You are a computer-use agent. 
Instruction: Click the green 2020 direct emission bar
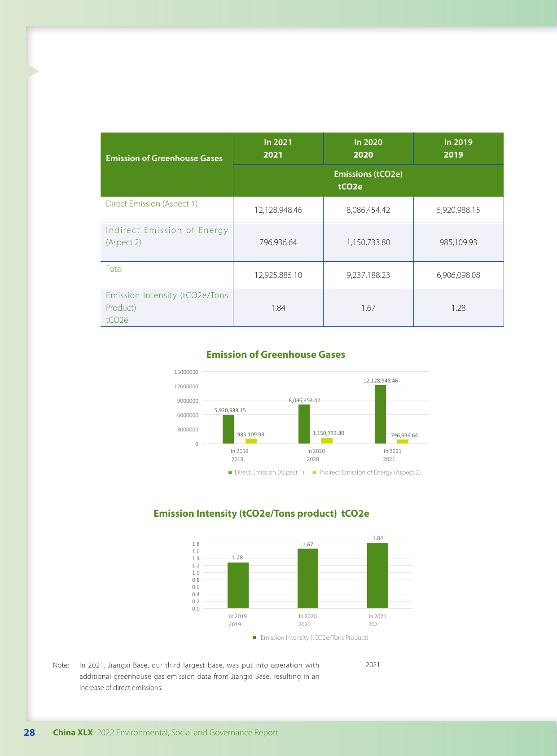point(304,424)
